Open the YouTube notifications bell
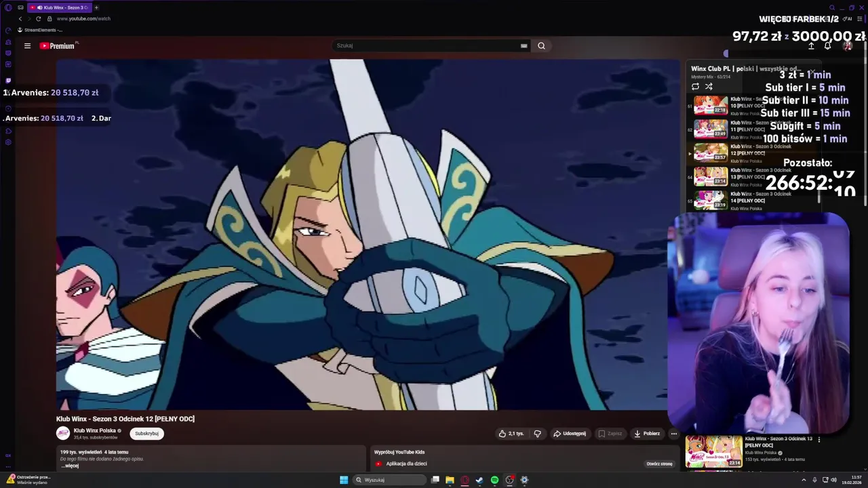The image size is (868, 488). [827, 46]
